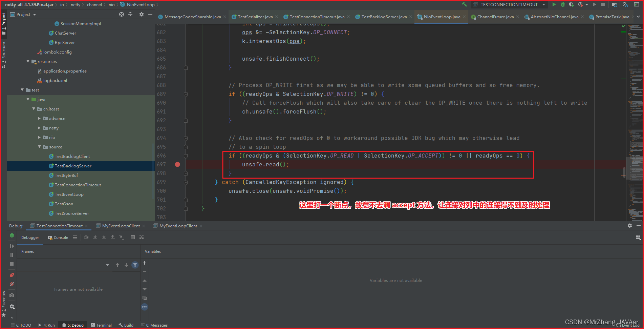Show hidden editor tabs chevron
The height and width of the screenshot is (329, 644).
coord(638,17)
